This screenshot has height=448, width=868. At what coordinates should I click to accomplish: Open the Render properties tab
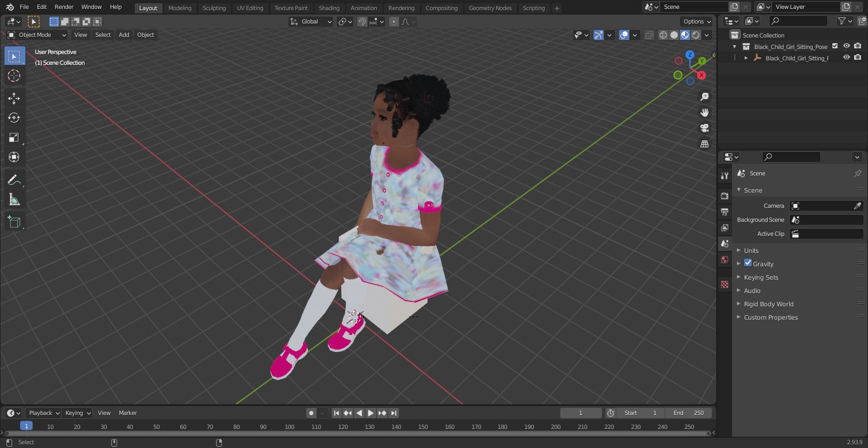click(x=724, y=196)
